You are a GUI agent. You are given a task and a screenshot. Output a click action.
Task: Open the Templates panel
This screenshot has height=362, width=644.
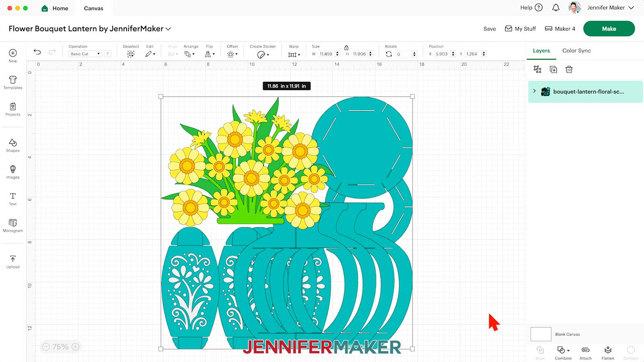point(13,83)
